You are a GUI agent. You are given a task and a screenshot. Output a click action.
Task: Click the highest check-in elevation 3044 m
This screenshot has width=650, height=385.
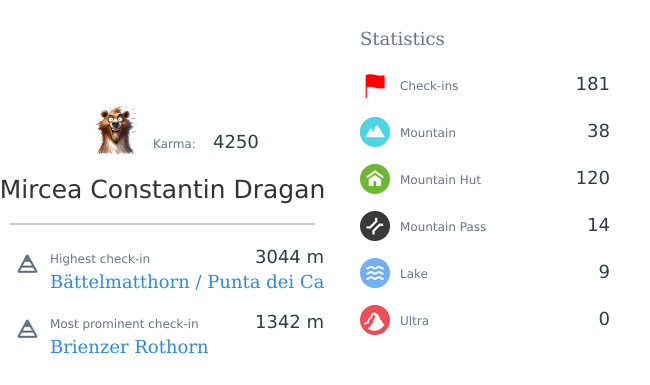[x=289, y=257]
